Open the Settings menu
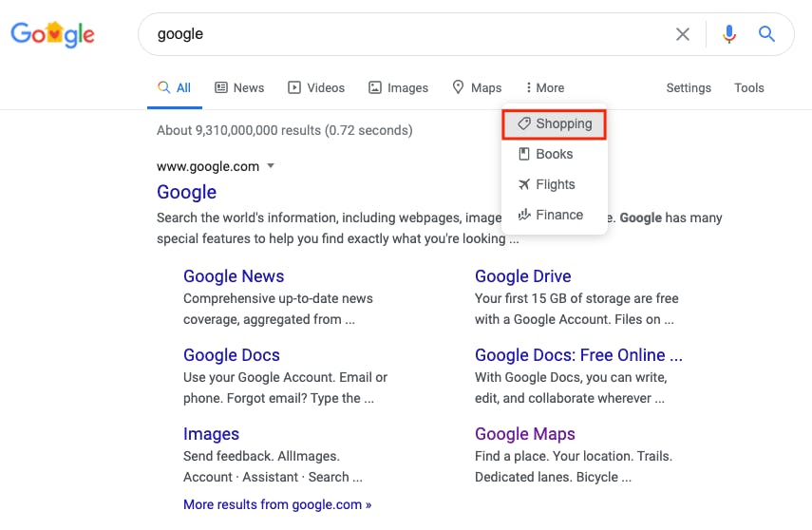Image resolution: width=812 pixels, height=530 pixels. pos(689,87)
